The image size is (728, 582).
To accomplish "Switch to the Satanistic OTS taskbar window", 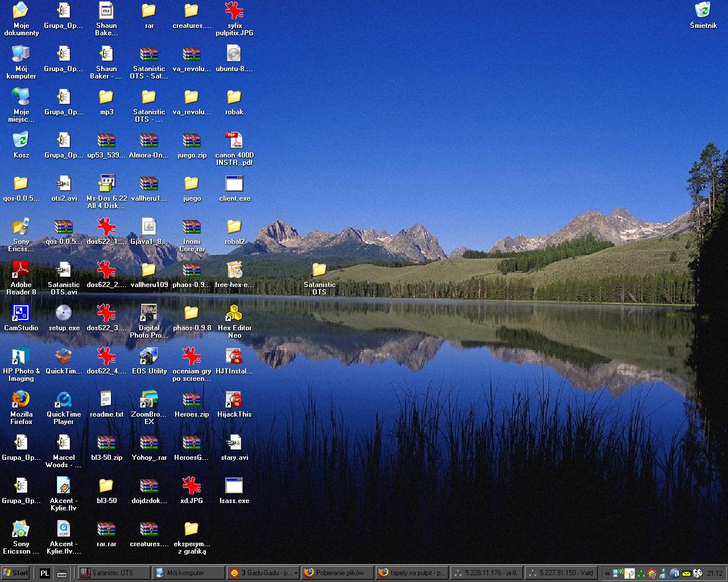I will coord(114,573).
